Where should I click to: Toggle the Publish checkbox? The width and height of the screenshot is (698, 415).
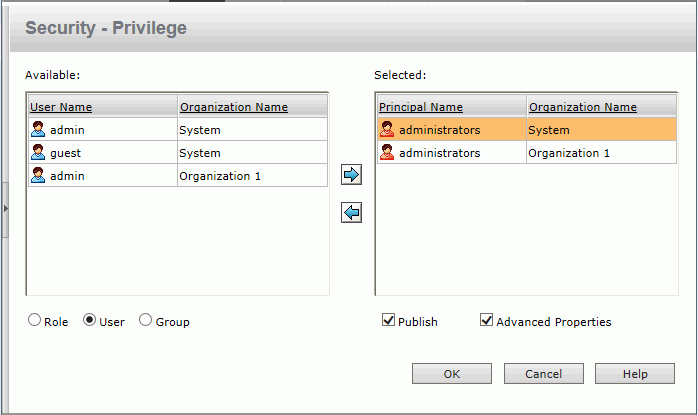coord(388,320)
